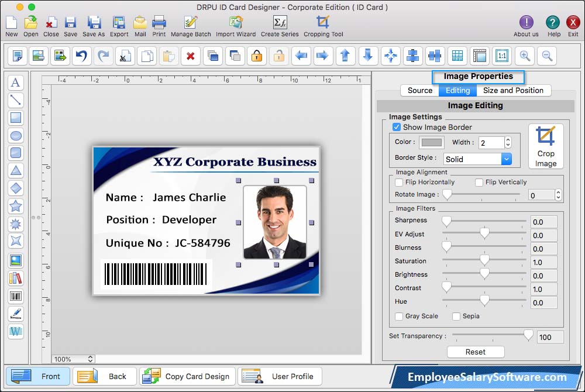Click the Zoom in magnifier icon
This screenshot has height=392, width=585.
(x=525, y=56)
